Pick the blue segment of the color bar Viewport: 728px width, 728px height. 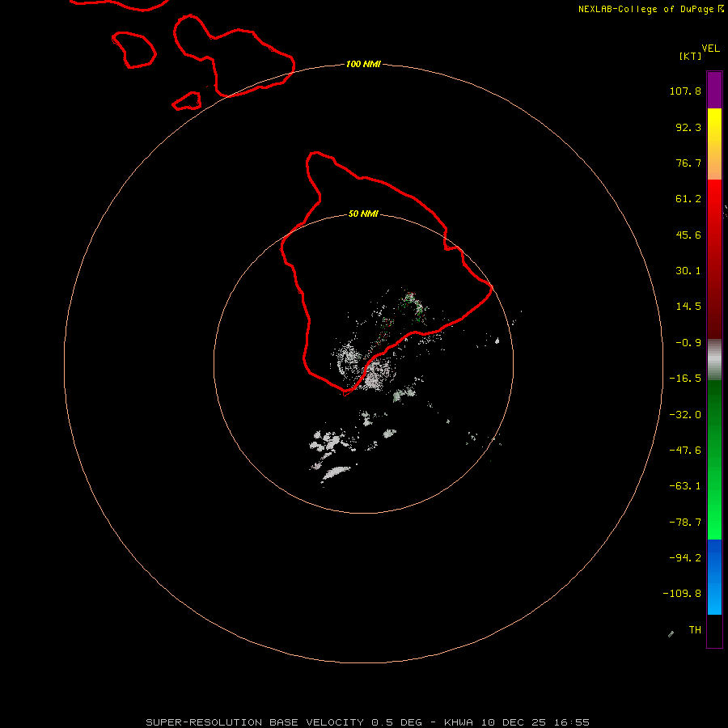pyautogui.click(x=714, y=577)
